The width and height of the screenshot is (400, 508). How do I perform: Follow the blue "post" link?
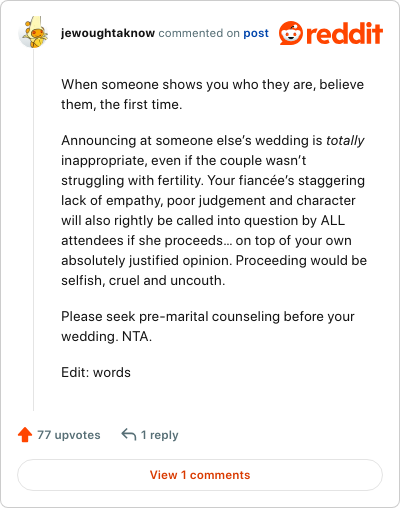[256, 33]
